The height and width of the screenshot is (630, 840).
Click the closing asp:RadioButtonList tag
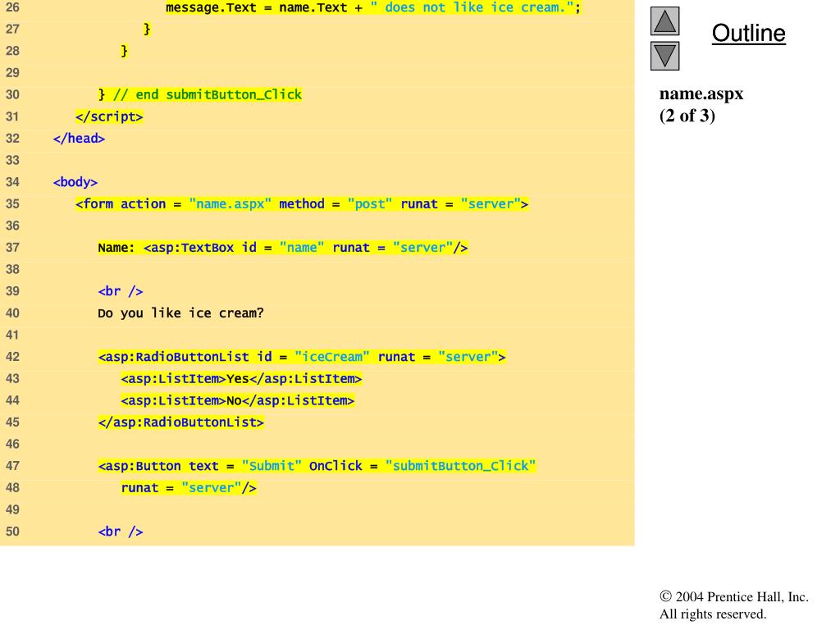click(x=181, y=422)
